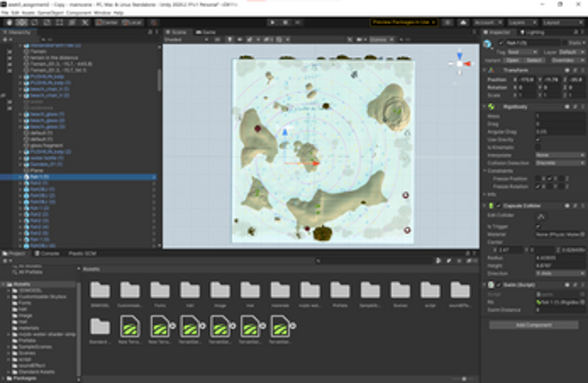Open the Layers dropdown in top toolbar
This screenshot has width=588, height=383.
pyautogui.click(x=523, y=22)
